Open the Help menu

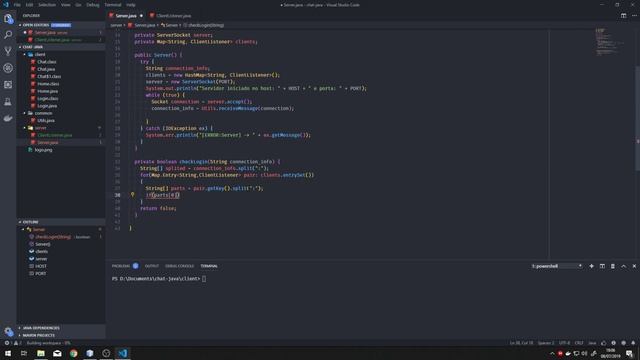pos(131,5)
